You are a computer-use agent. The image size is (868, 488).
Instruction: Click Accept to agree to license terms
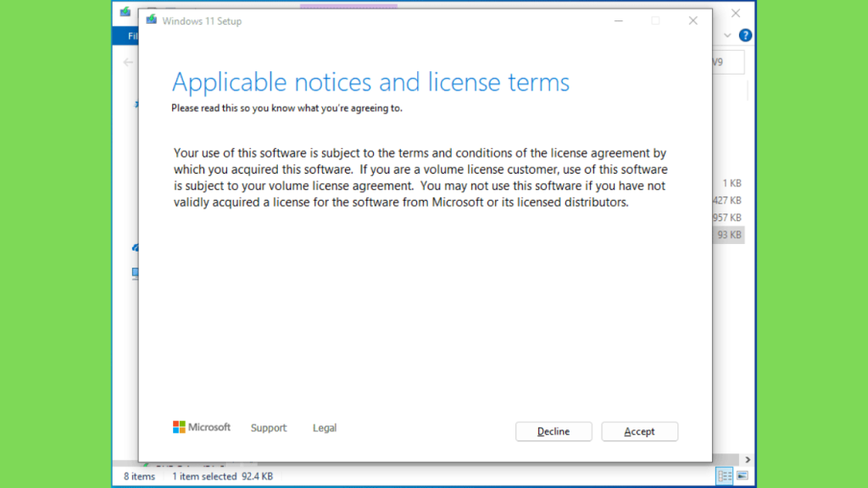[639, 431]
